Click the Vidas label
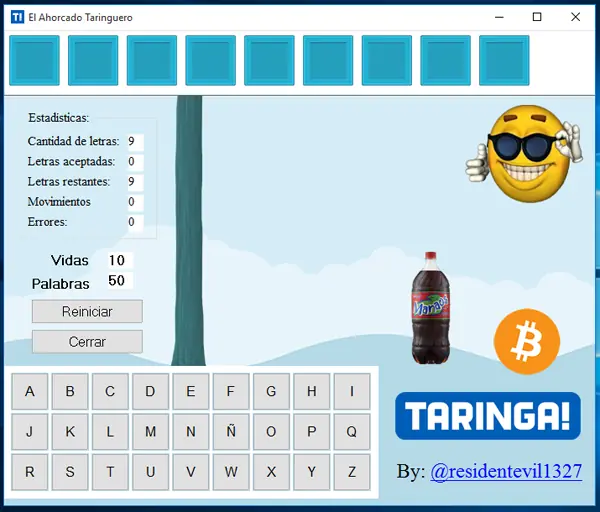Screen dimensions: 600x512 70,261
